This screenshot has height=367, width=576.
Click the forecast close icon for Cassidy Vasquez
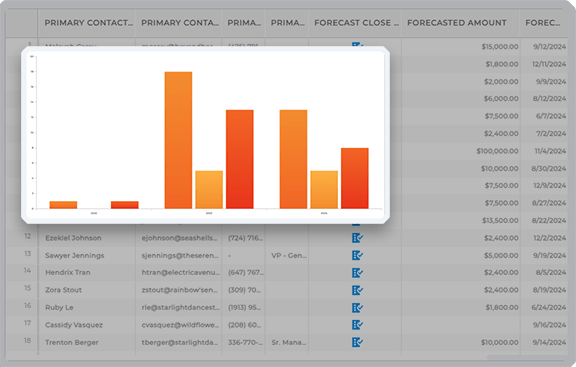pyautogui.click(x=357, y=325)
